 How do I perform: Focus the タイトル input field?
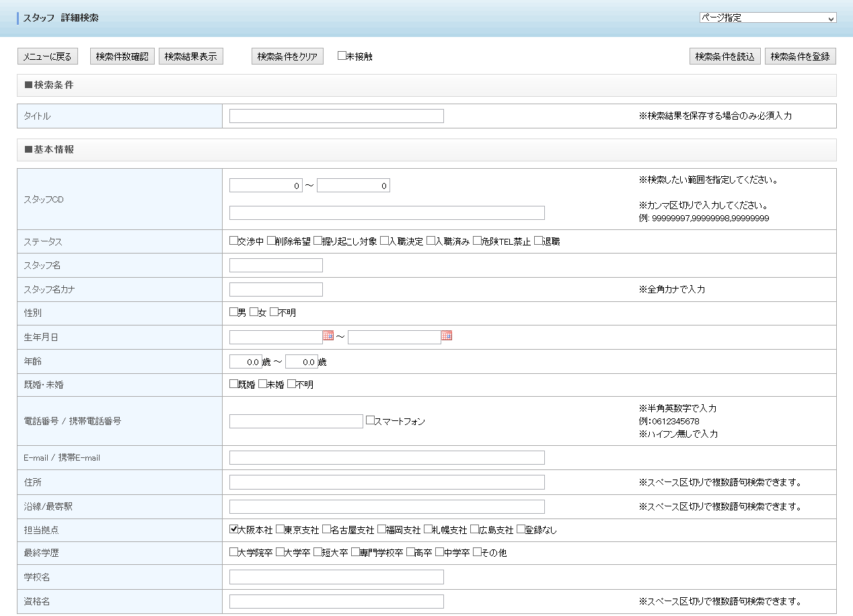tap(336, 116)
